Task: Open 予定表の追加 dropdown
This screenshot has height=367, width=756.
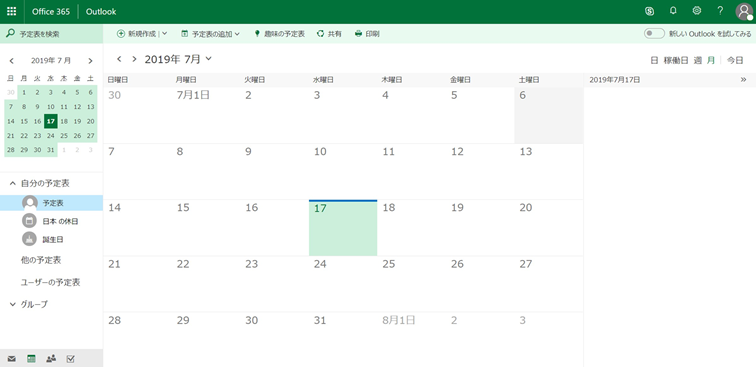Action: (x=237, y=34)
